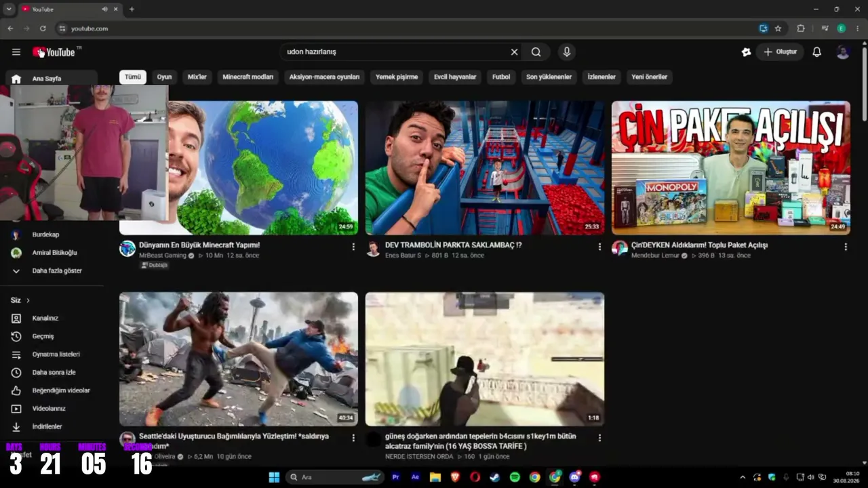This screenshot has width=868, height=488.
Task: Open the YouTube guide hamburger menu
Action: (x=16, y=52)
